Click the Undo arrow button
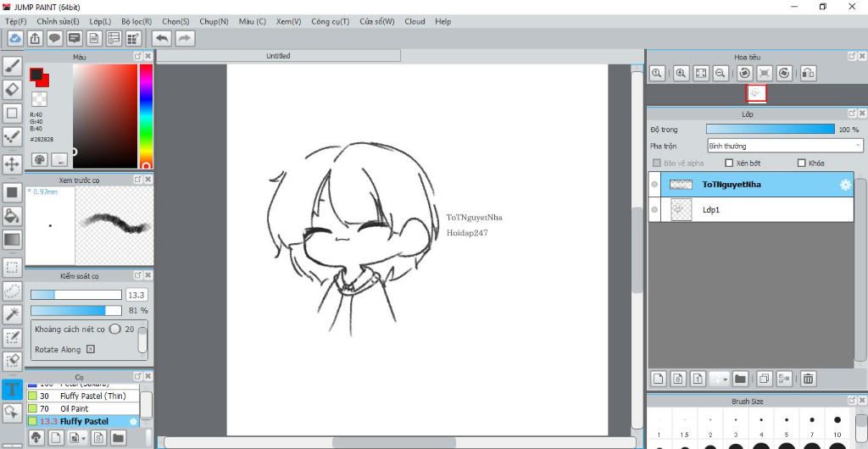Image resolution: width=868 pixels, height=449 pixels. click(x=162, y=38)
